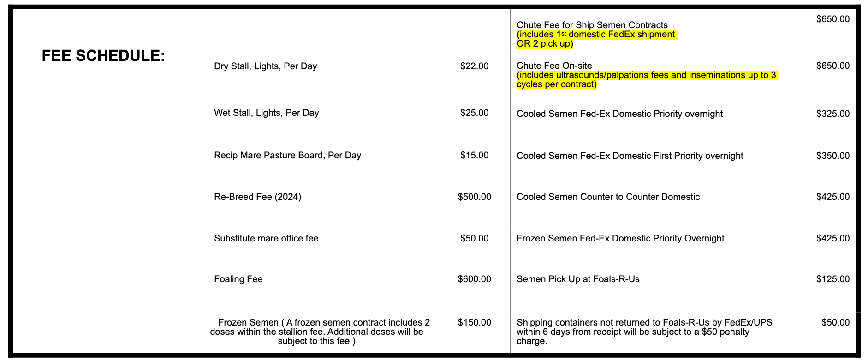868x362 pixels.
Task: Click the $50.00 container penalty amount
Action: (836, 322)
